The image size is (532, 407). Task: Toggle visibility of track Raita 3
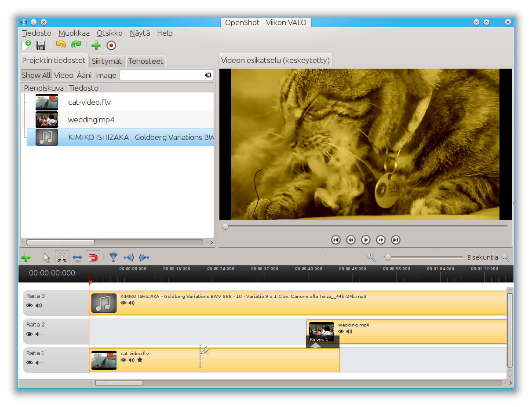click(29, 305)
